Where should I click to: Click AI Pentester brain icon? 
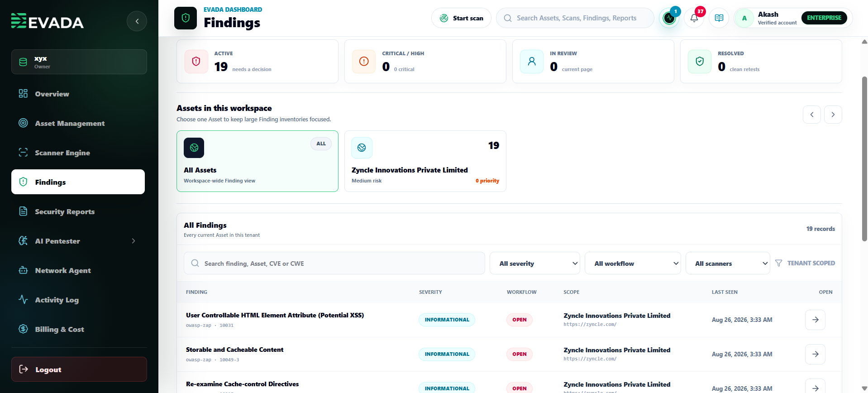(x=23, y=240)
